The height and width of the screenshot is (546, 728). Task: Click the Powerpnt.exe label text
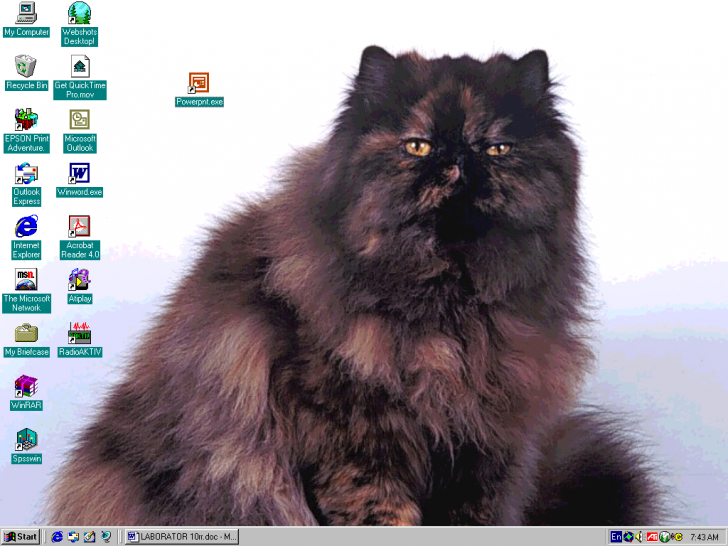199,102
